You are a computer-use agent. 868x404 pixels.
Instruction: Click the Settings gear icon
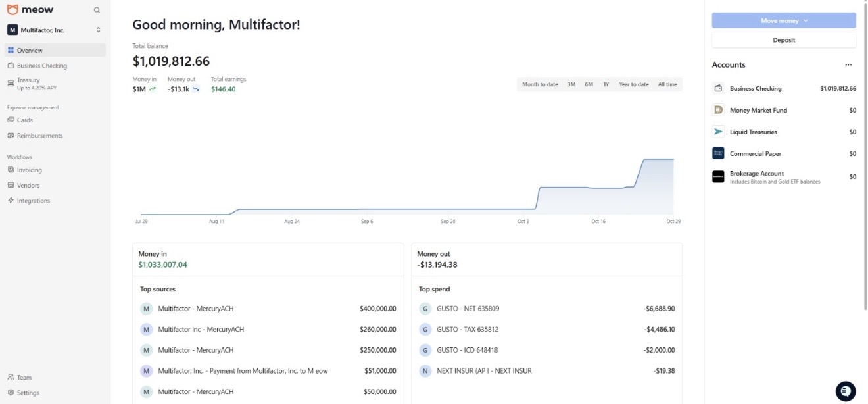click(11, 393)
